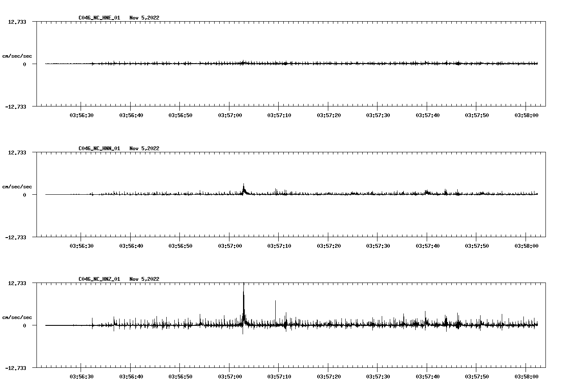Click the 03:58:00 time label under HNZ plot
576x392 pixels.
click(x=526, y=377)
